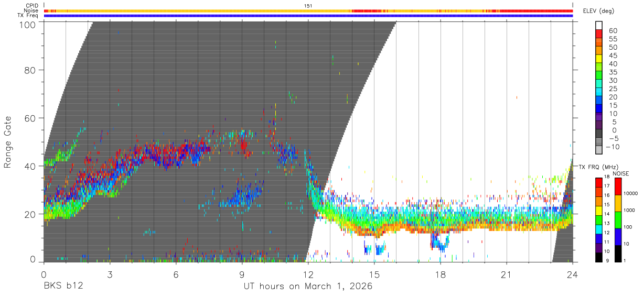Click the 12 hour label on UT axis

308,274
